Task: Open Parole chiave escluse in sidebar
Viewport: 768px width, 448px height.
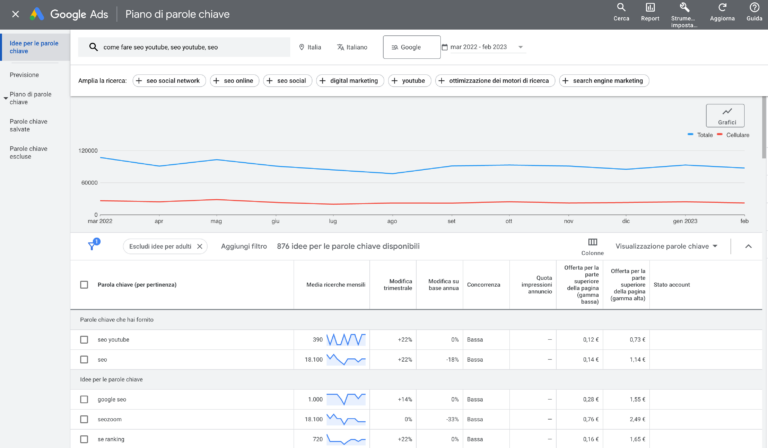Action: click(28, 152)
